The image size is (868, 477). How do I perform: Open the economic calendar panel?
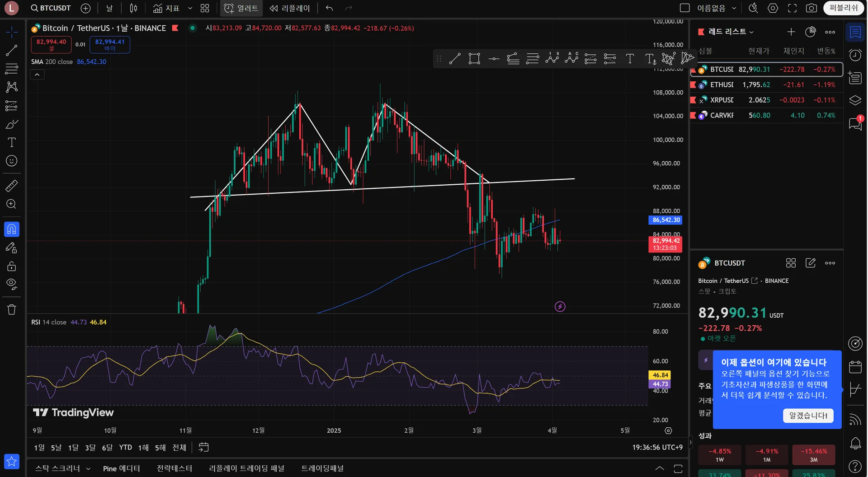[855, 367]
